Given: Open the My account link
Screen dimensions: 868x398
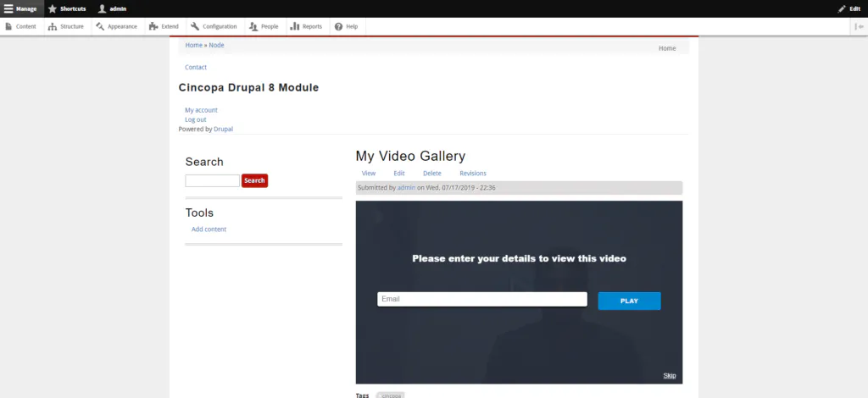Looking at the screenshot, I should 202,110.
